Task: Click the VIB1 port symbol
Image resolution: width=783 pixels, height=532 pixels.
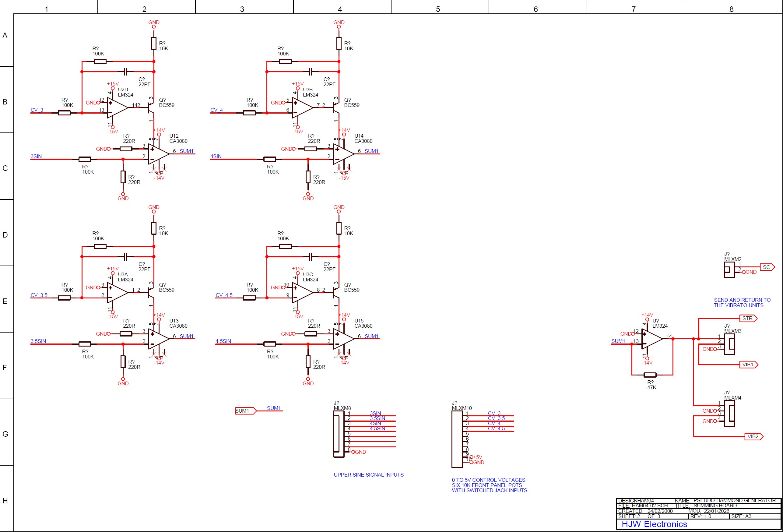Action: 749,365
